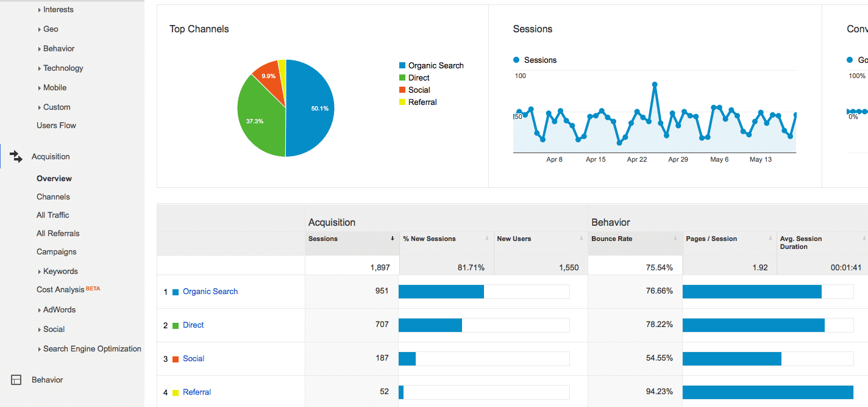This screenshot has width=868, height=407.
Task: Open the All Traffic report
Action: pos(53,215)
